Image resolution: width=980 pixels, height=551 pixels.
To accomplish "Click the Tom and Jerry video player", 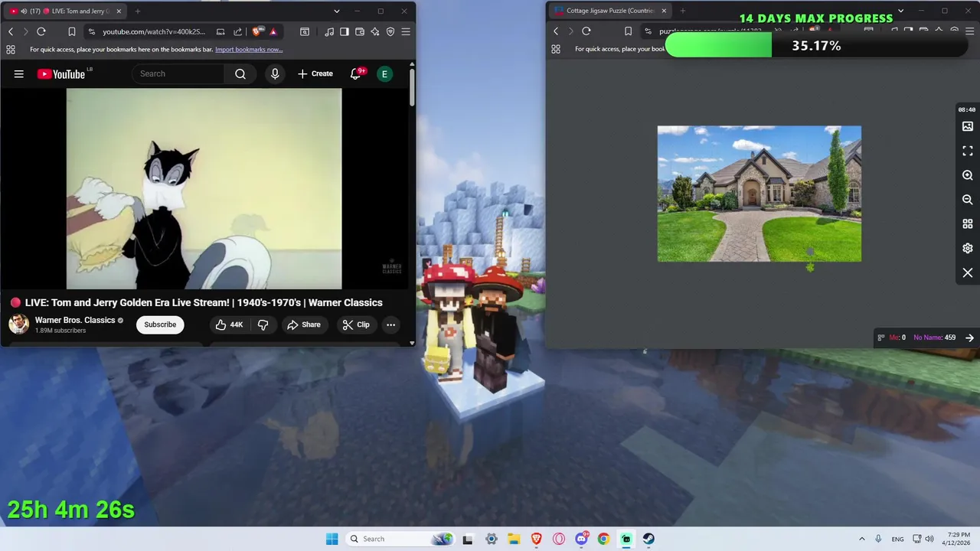I will click(204, 188).
